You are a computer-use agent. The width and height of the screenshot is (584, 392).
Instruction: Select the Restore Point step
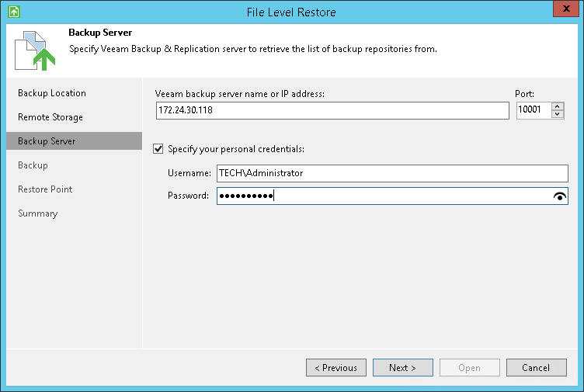pos(45,189)
